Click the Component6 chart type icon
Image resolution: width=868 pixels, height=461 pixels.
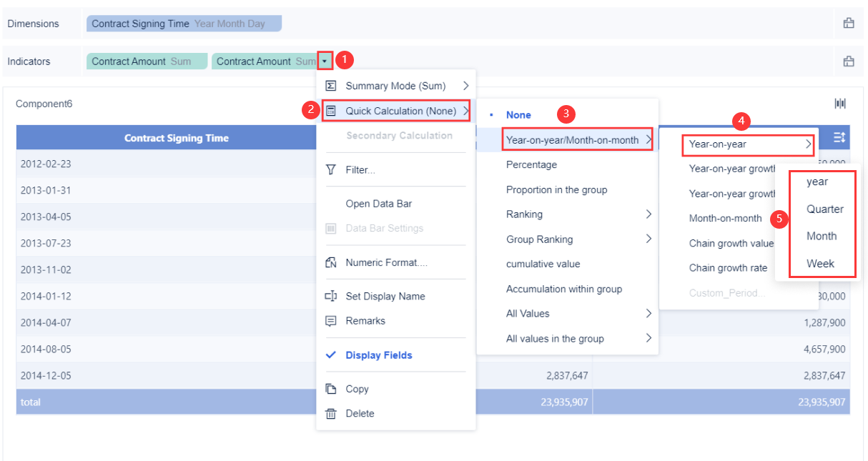point(840,104)
